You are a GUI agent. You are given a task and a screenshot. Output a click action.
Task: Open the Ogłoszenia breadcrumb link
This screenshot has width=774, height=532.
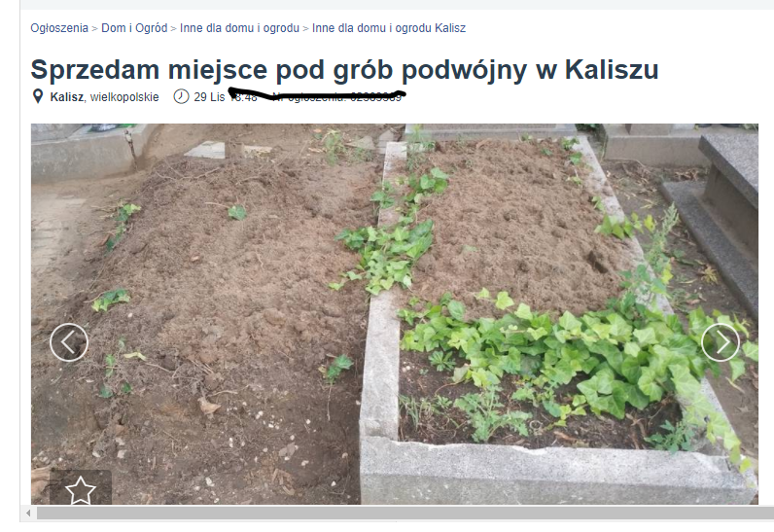[59, 28]
